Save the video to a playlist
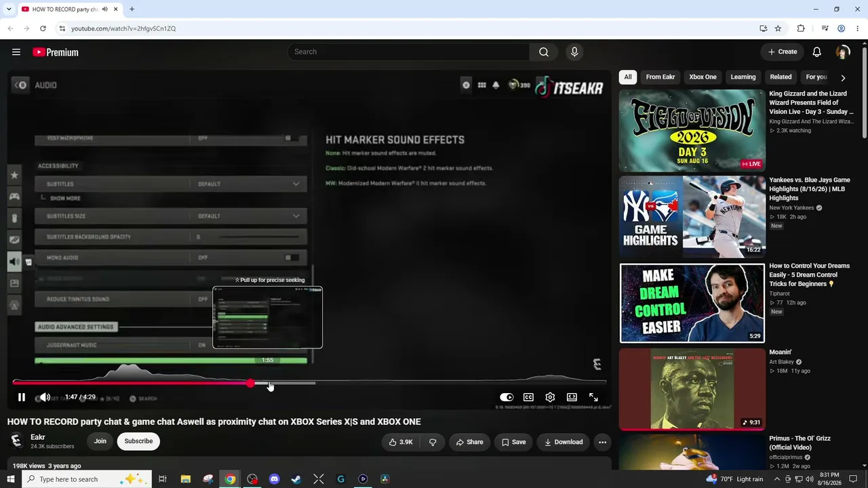Viewport: 868px width, 488px height. click(513, 442)
